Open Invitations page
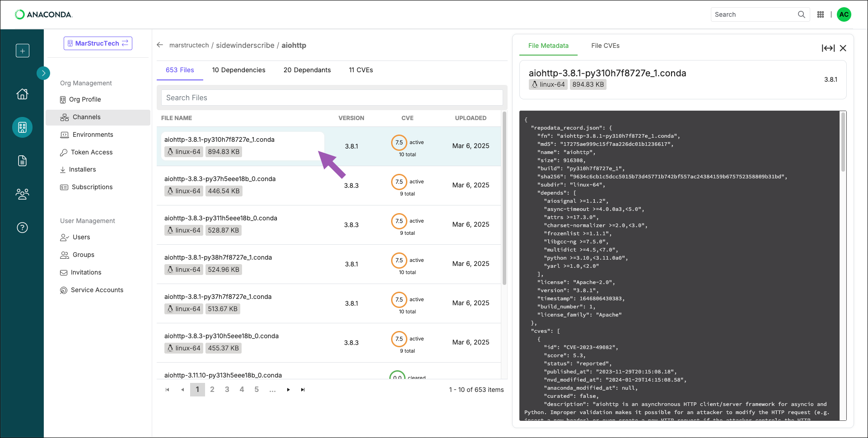 point(80,272)
